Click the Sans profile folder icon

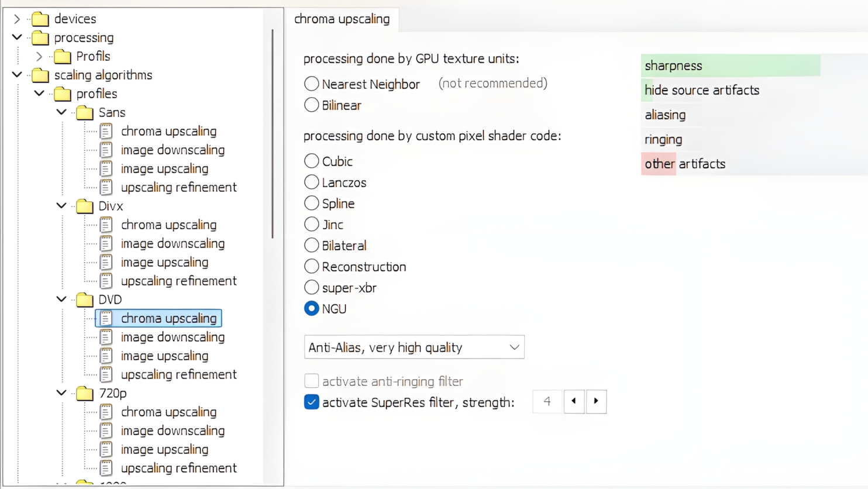[85, 113]
